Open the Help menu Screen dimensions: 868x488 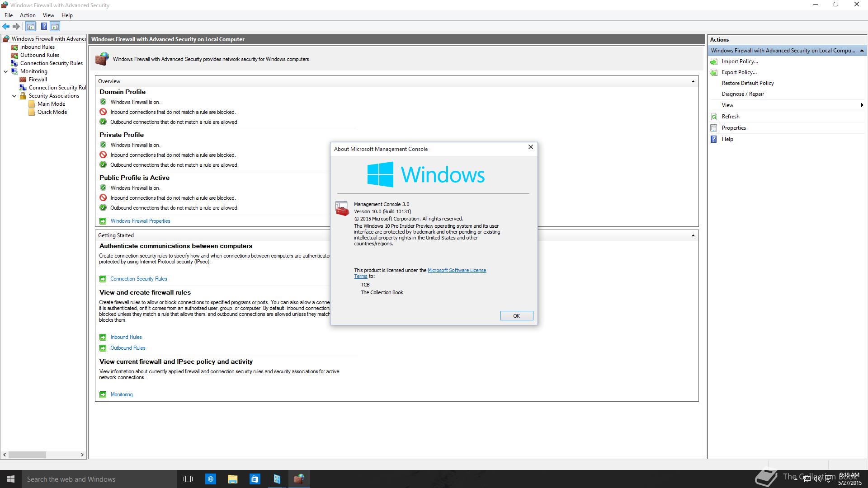[x=67, y=15]
